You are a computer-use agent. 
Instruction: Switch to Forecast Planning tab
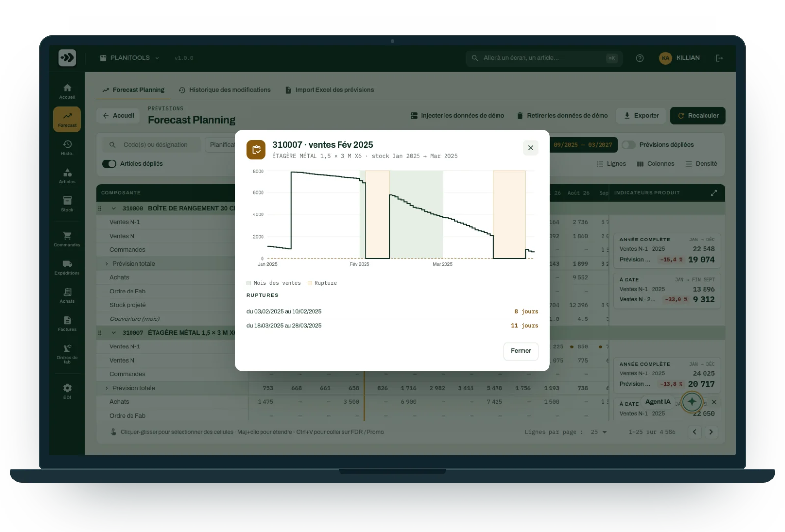(133, 90)
